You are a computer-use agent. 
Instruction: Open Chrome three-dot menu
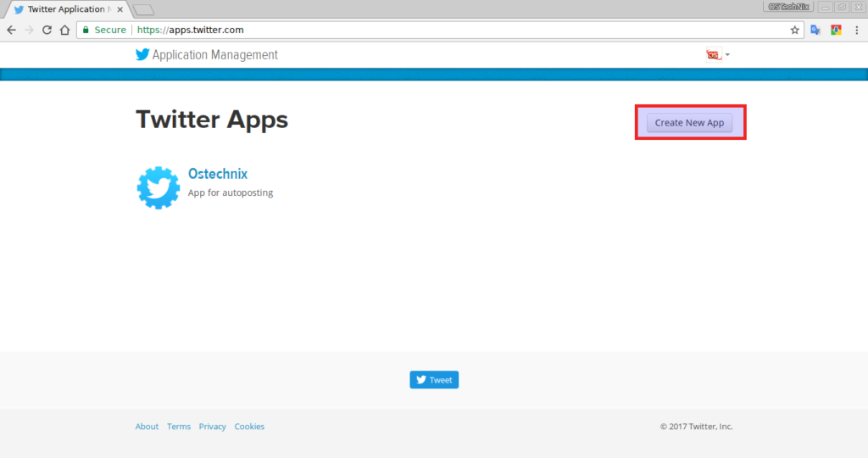856,30
